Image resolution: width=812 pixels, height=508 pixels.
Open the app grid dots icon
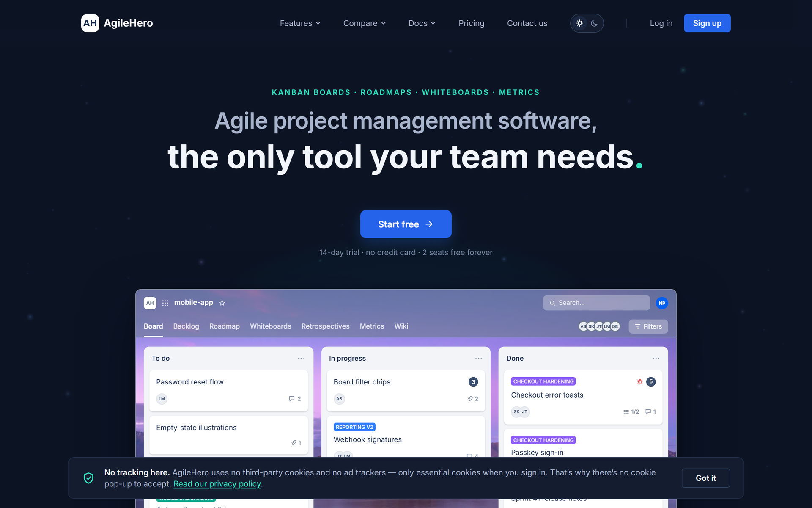[x=165, y=303]
